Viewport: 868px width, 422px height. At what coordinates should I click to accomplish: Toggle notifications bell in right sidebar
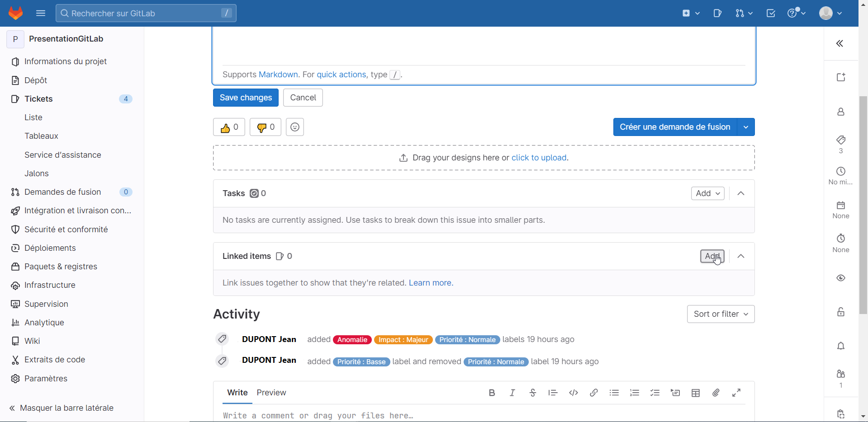(x=840, y=346)
